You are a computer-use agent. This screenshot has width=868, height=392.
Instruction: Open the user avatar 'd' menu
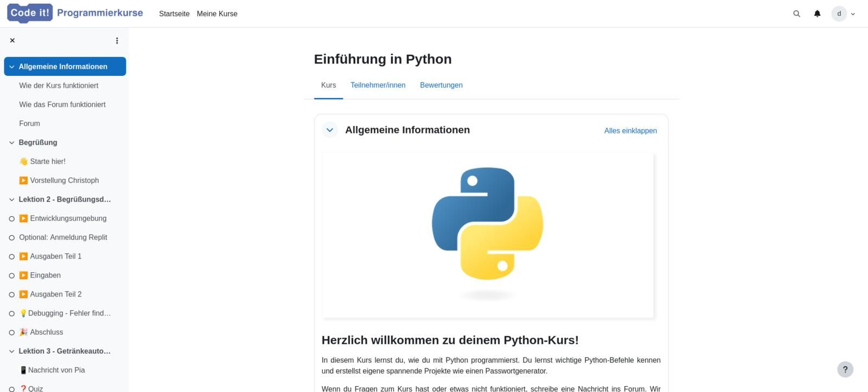pyautogui.click(x=843, y=14)
